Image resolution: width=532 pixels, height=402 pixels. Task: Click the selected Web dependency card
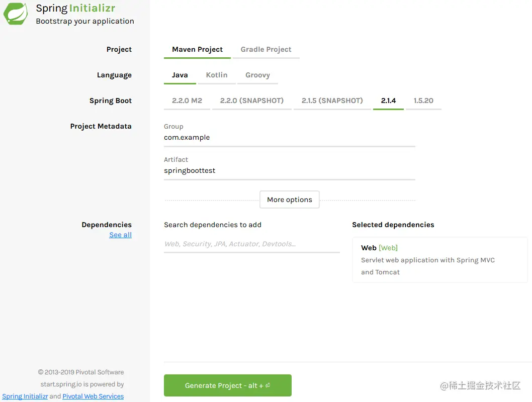point(439,260)
